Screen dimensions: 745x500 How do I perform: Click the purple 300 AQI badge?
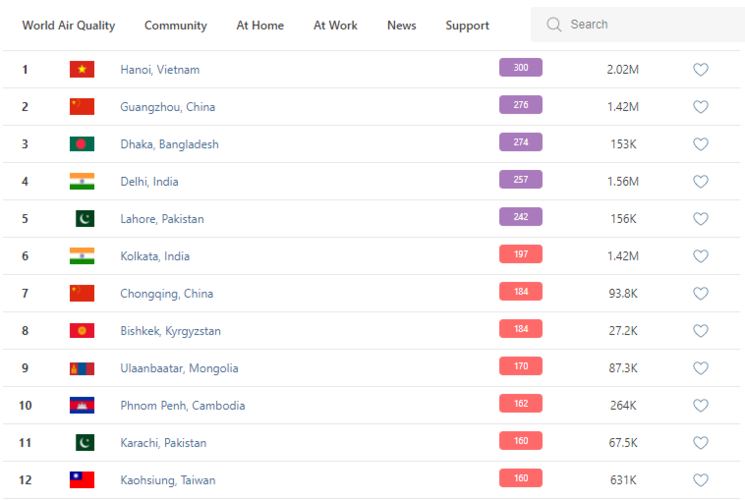click(x=520, y=68)
